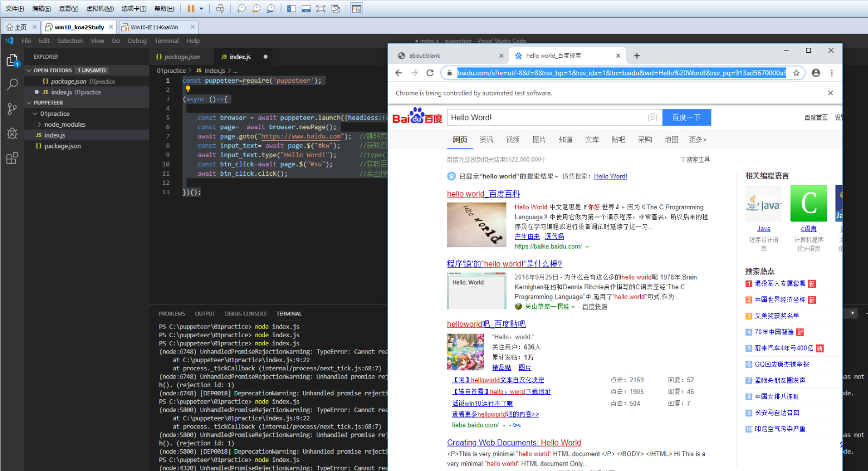This screenshot has width=868, height=471.
Task: Click the Chrome address bar URL
Action: tap(621, 73)
